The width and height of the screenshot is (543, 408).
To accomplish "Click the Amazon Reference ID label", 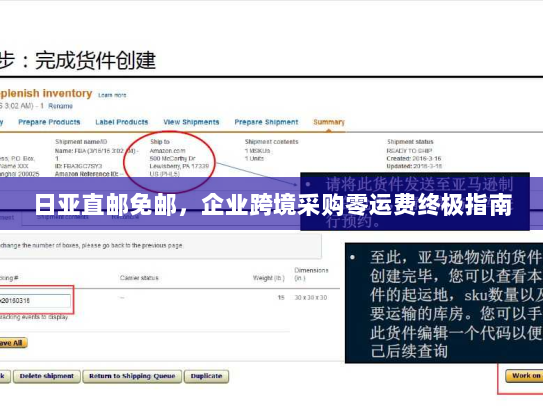I will pos(86,174).
